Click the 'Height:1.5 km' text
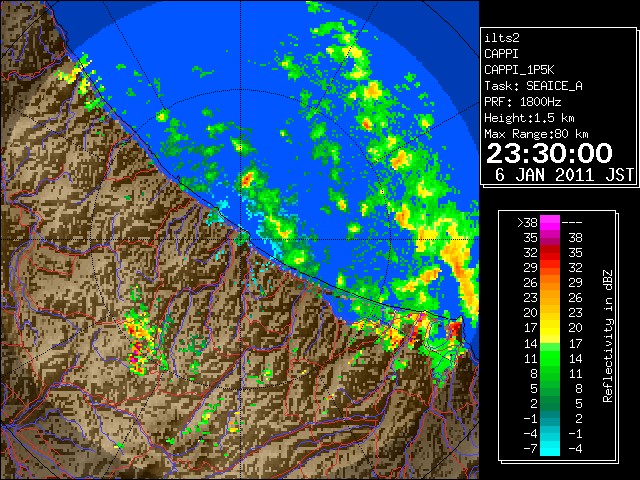 pyautogui.click(x=529, y=118)
